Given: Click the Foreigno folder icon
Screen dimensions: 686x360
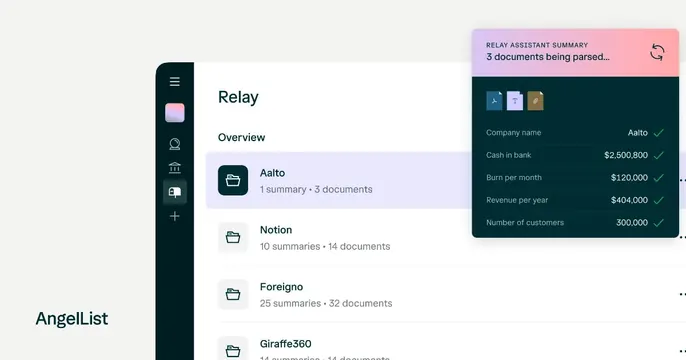Looking at the screenshot, I should [233, 294].
